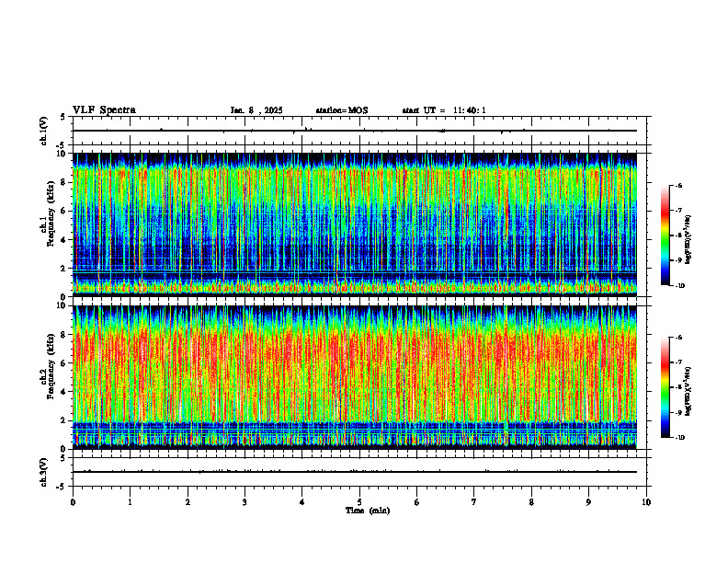
Task: Click time axis tick label "8"
Action: [x=531, y=502]
